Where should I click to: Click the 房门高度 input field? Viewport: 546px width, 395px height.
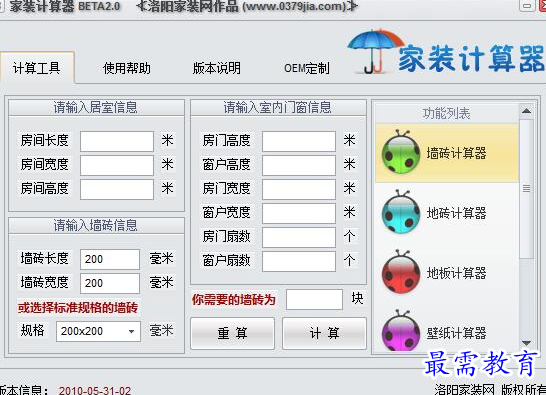pyautogui.click(x=299, y=141)
